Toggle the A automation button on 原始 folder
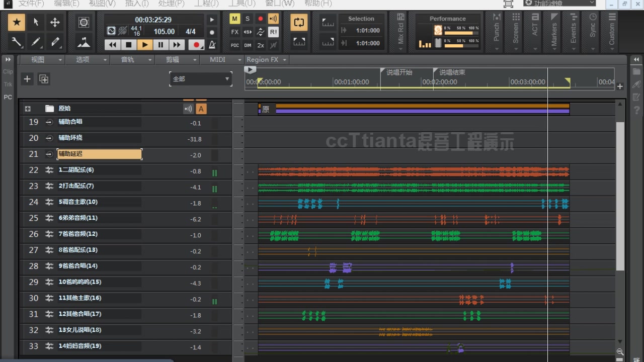The width and height of the screenshot is (644, 362). coord(201,109)
